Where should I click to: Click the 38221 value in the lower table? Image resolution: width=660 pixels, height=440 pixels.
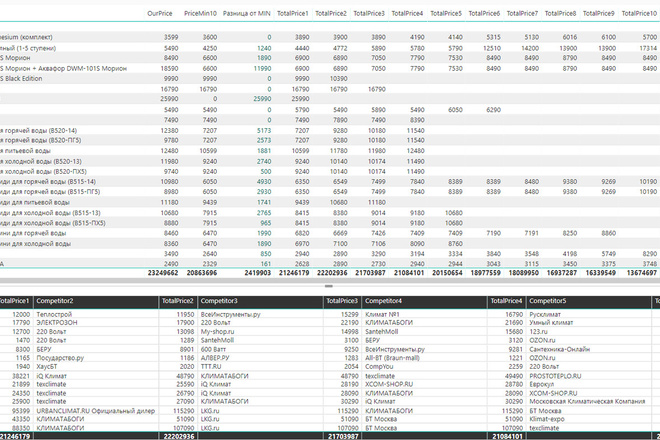click(x=21, y=376)
